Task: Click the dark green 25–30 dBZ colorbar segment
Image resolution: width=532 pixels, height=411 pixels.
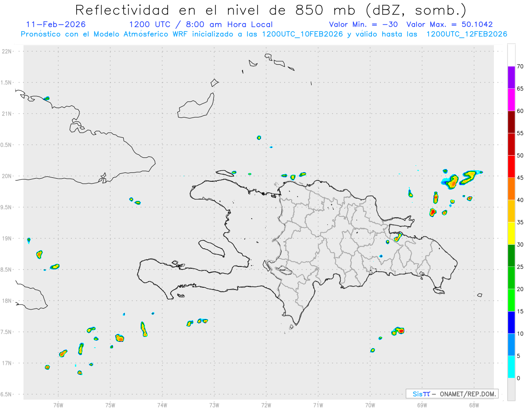Action: [511, 255]
